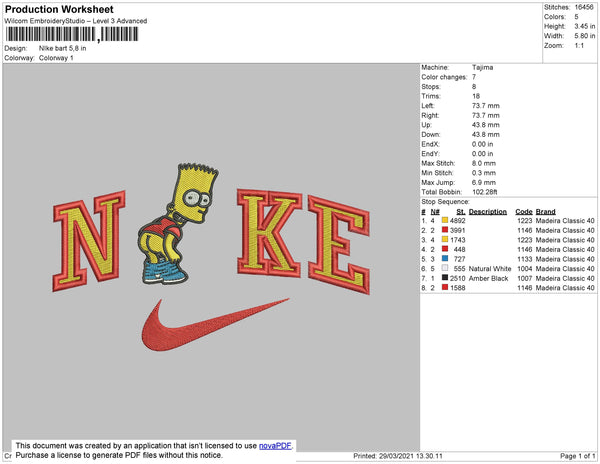Click the Zoom value '1:1'
This screenshot has height=464, width=600.
pos(579,46)
